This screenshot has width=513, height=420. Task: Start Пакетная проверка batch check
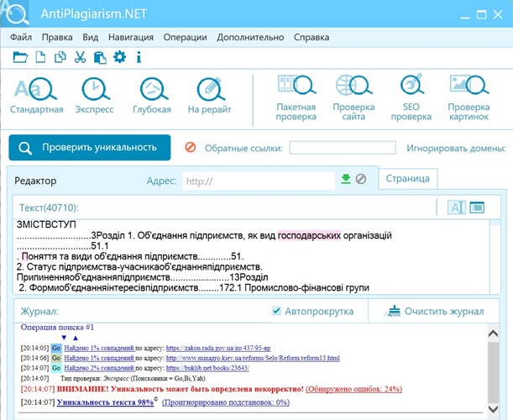[296, 98]
